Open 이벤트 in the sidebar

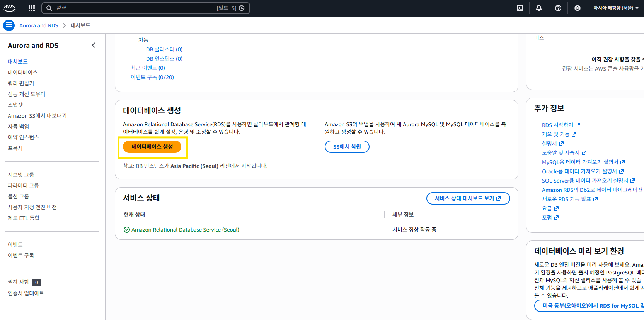(x=15, y=244)
